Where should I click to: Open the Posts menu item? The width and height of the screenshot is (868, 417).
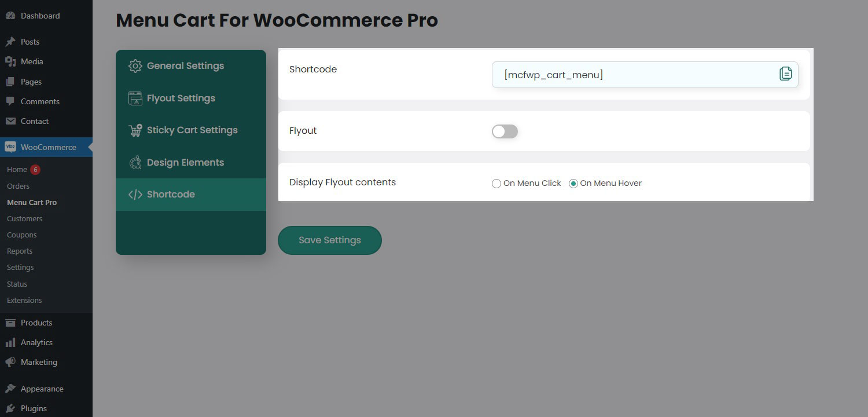click(46, 42)
